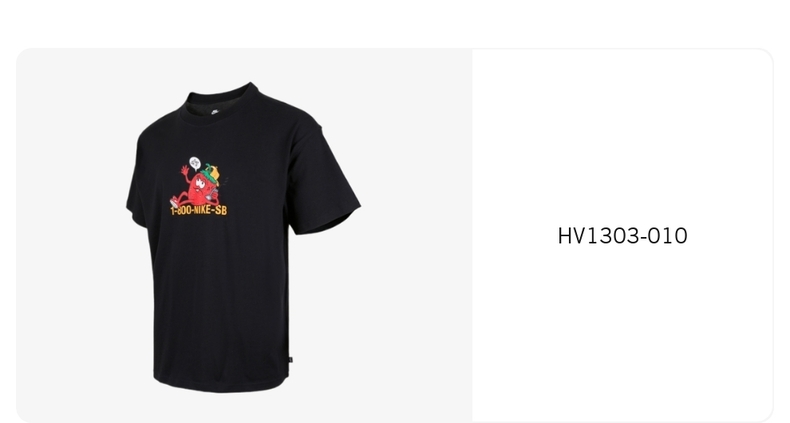Click the white speech bubble above the strawberry
Image resolution: width=790 pixels, height=423 pixels.
195,163
